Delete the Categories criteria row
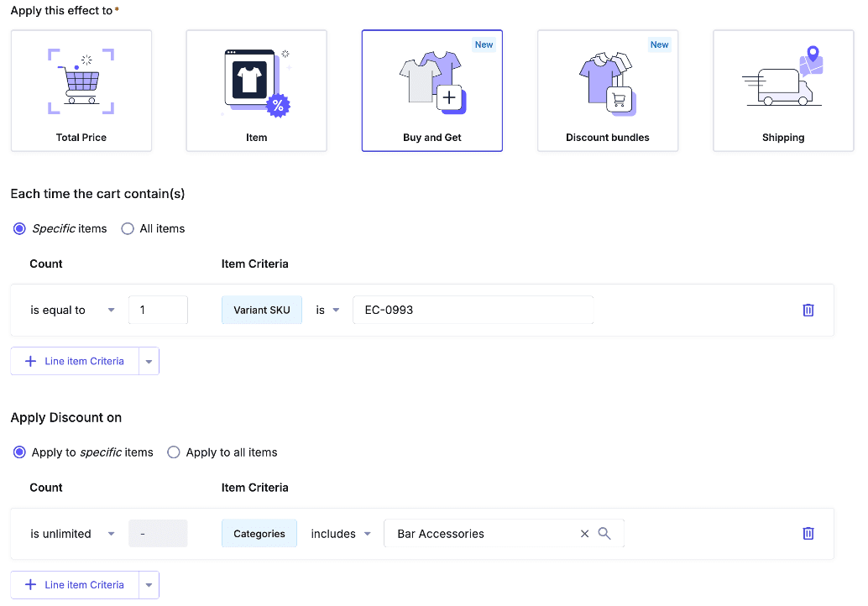This screenshot has height=606, width=868. point(808,533)
